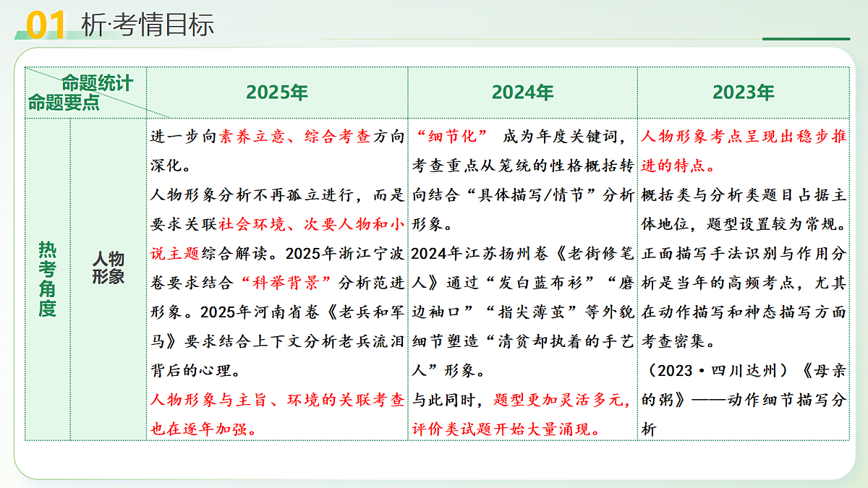Image resolution: width=868 pixels, height=488 pixels.
Task: Click the line "考查密集。"
Action: point(678,341)
